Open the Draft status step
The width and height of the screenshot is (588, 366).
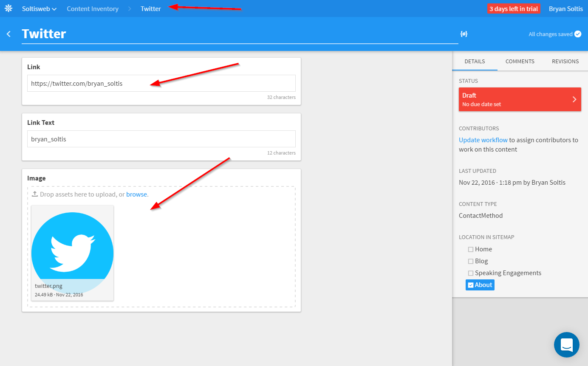click(x=520, y=99)
